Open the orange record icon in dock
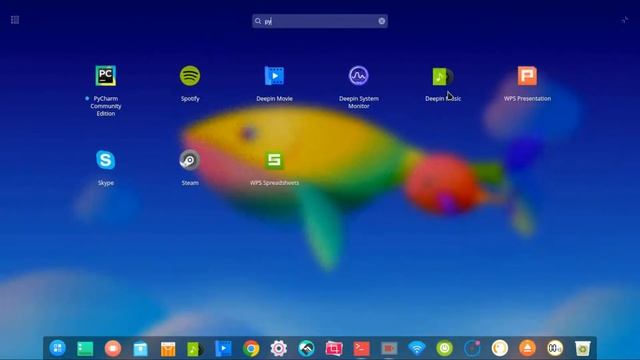The image size is (640, 360). coord(113,348)
